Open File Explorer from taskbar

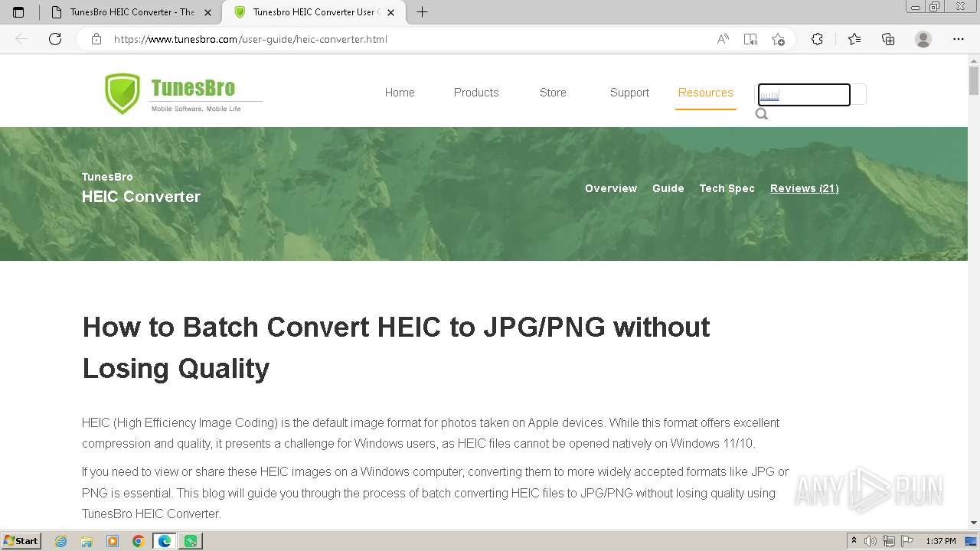[x=87, y=541]
